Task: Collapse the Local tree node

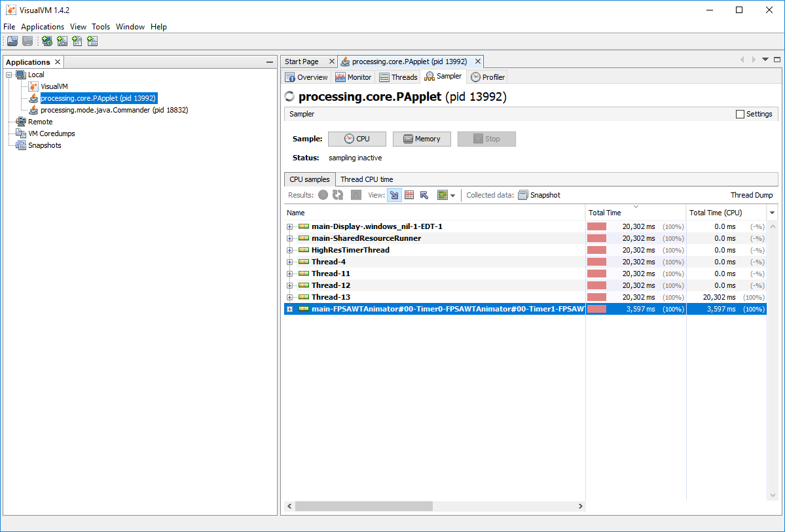Action: [x=9, y=75]
